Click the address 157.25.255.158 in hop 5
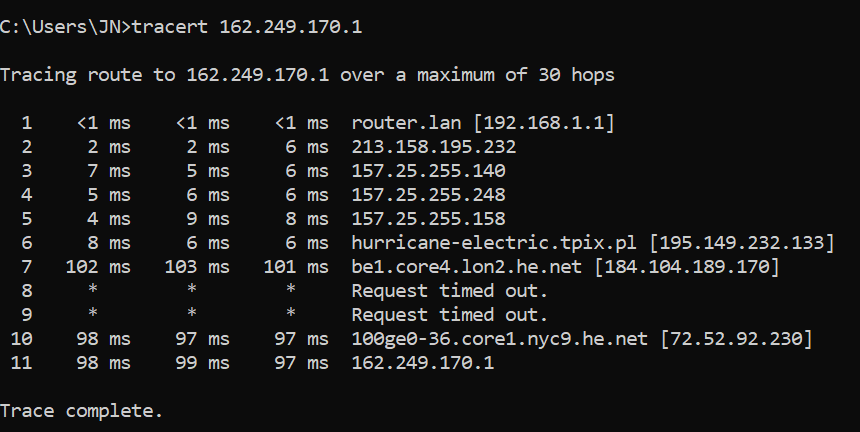This screenshot has height=432, width=860. (x=428, y=219)
